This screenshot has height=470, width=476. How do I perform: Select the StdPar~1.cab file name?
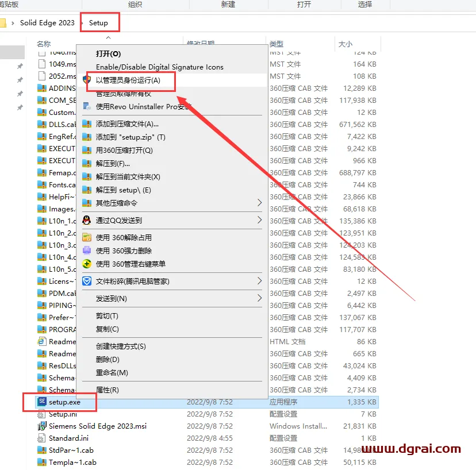[71, 450]
